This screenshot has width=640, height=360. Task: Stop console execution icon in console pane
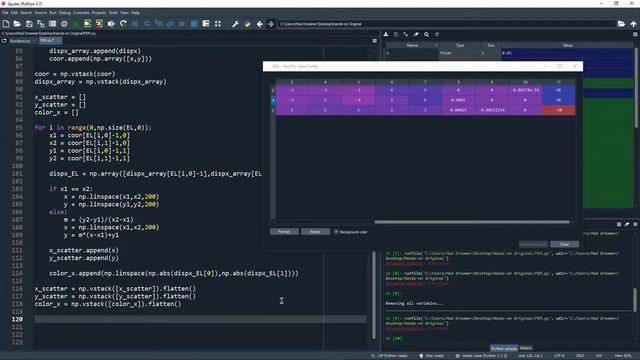coord(619,224)
